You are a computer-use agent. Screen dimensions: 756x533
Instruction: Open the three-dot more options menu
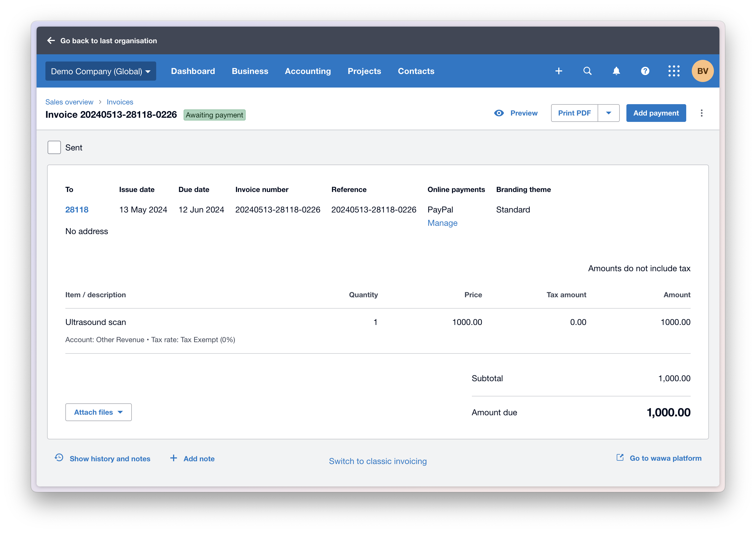(701, 113)
